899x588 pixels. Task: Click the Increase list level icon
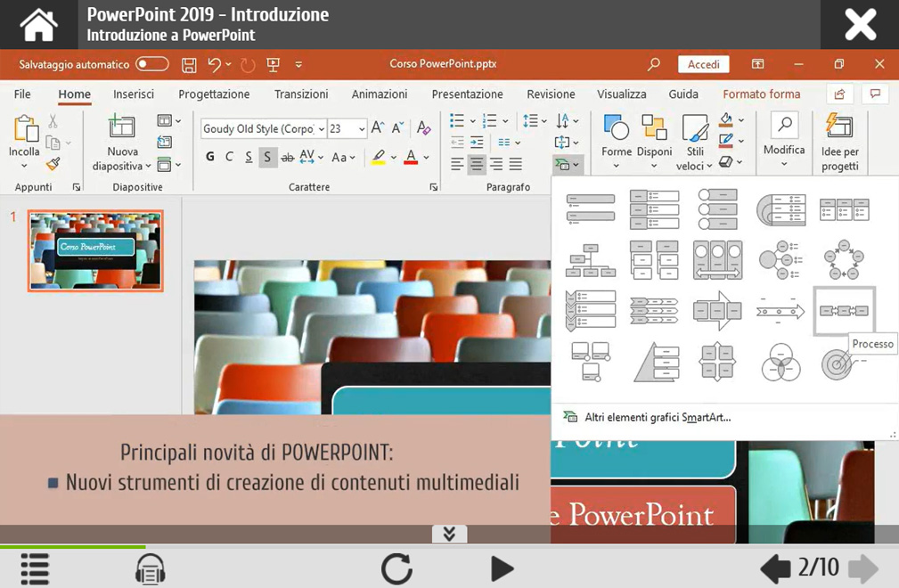coord(477,143)
